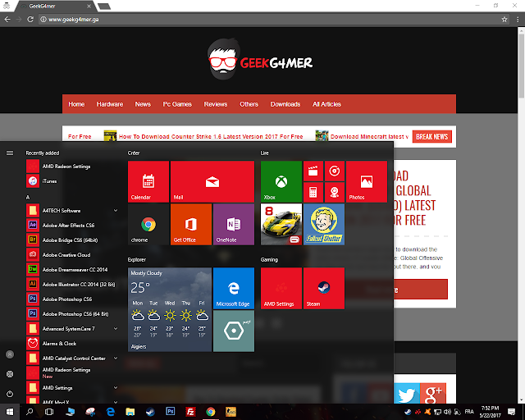
Task: Open the Chrome three-dot menu
Action: pos(518,20)
